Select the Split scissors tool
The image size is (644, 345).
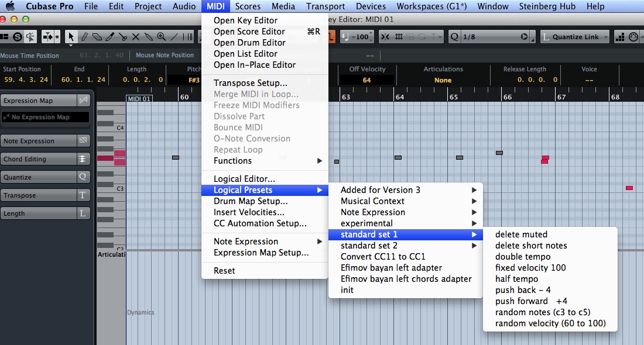point(123,37)
